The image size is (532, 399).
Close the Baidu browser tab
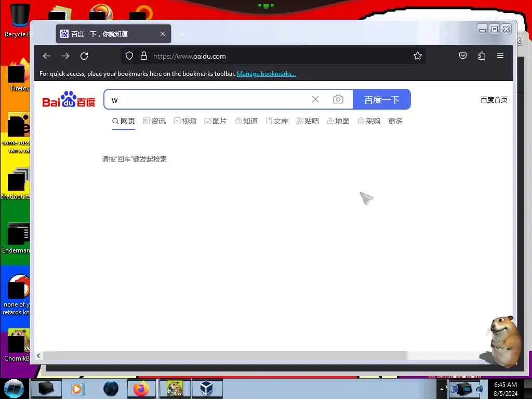tap(163, 34)
